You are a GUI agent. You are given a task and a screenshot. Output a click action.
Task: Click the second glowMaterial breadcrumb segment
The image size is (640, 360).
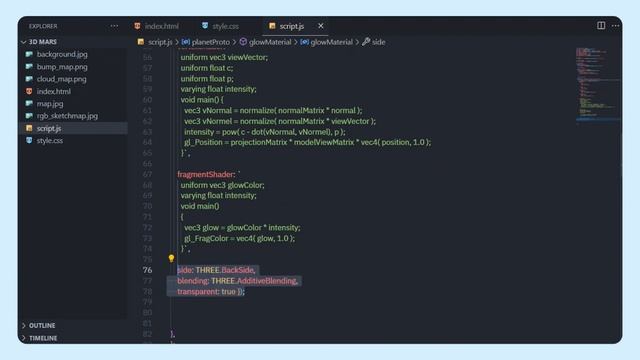click(x=331, y=42)
